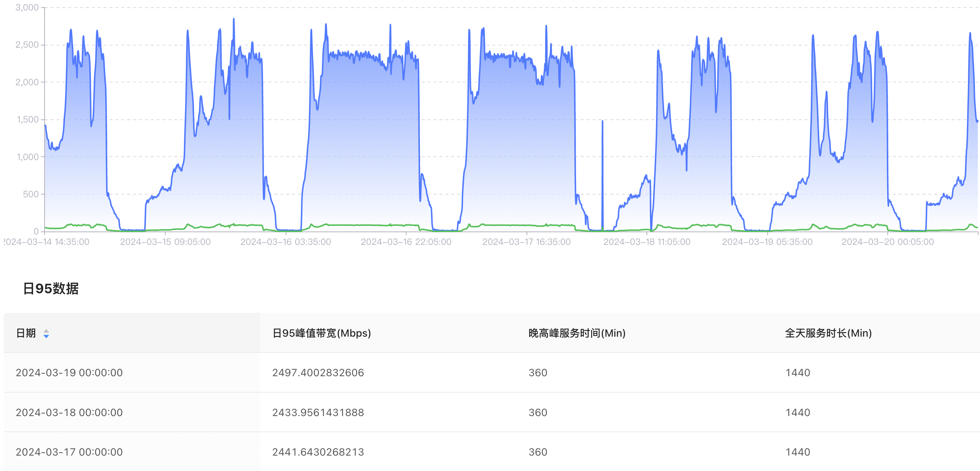Click the 全天服务时长(Min) column header
Screen dimensions: 980x471
click(x=828, y=333)
